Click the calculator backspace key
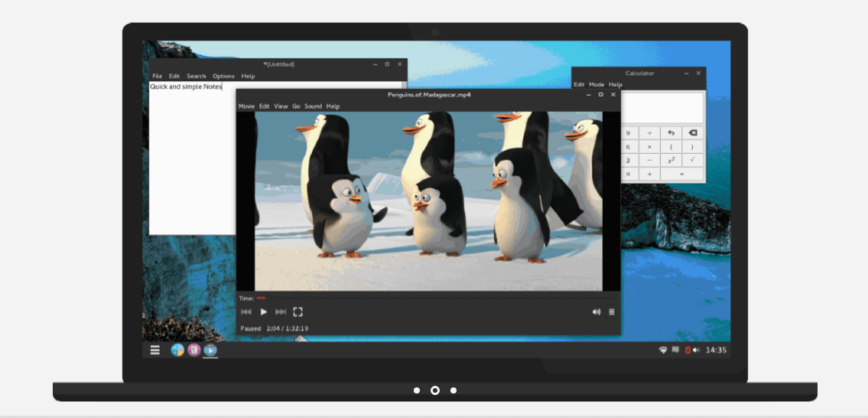 [x=693, y=133]
